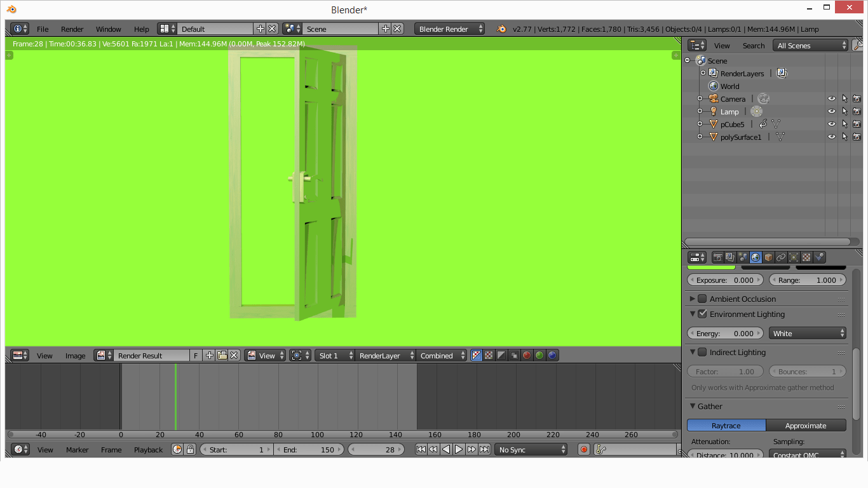Open the No Sync playback dropdown

click(x=531, y=449)
